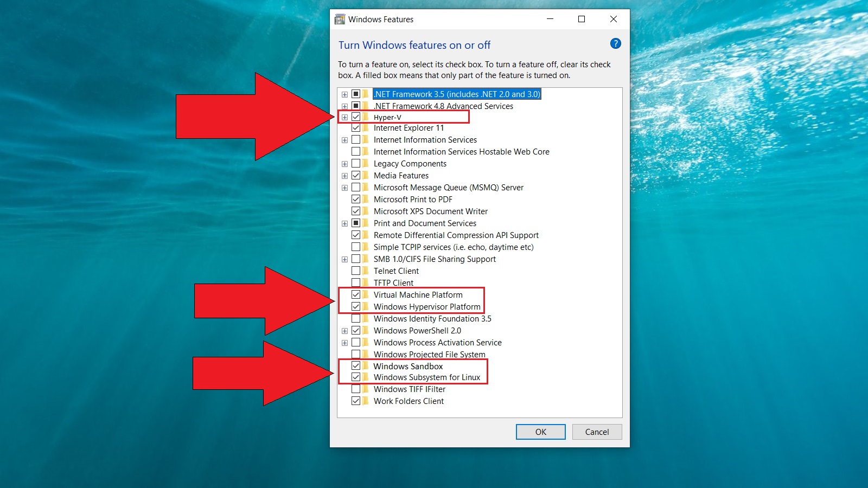Expand the Hyper-V feature tree node
This screenshot has height=488, width=868.
coord(344,117)
